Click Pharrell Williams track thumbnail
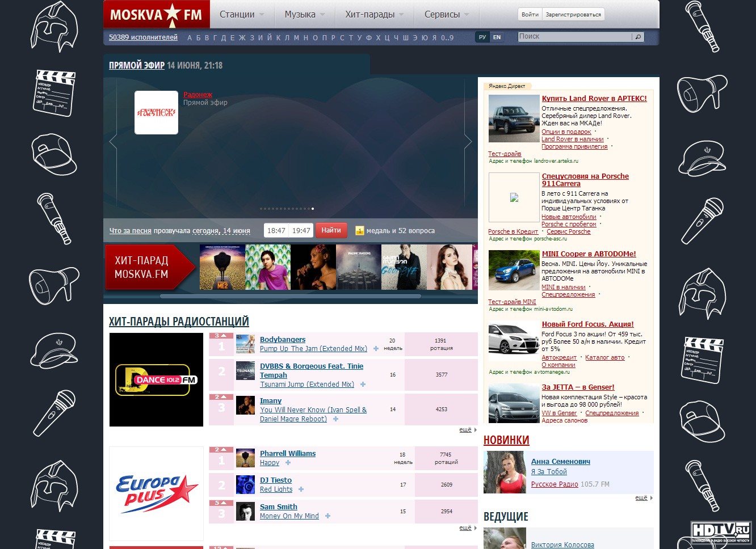 click(x=245, y=458)
